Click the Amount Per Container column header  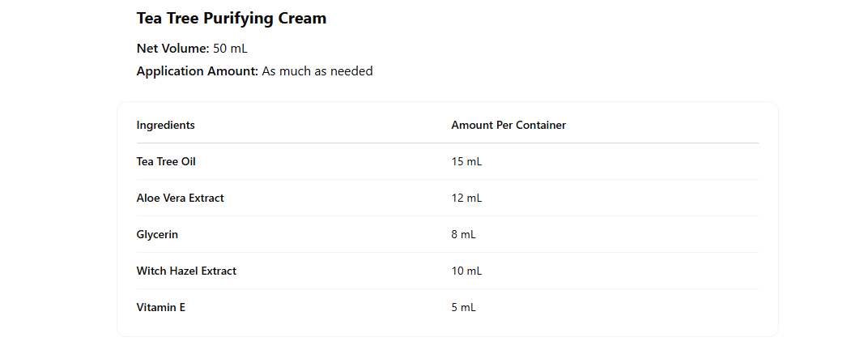coord(508,125)
